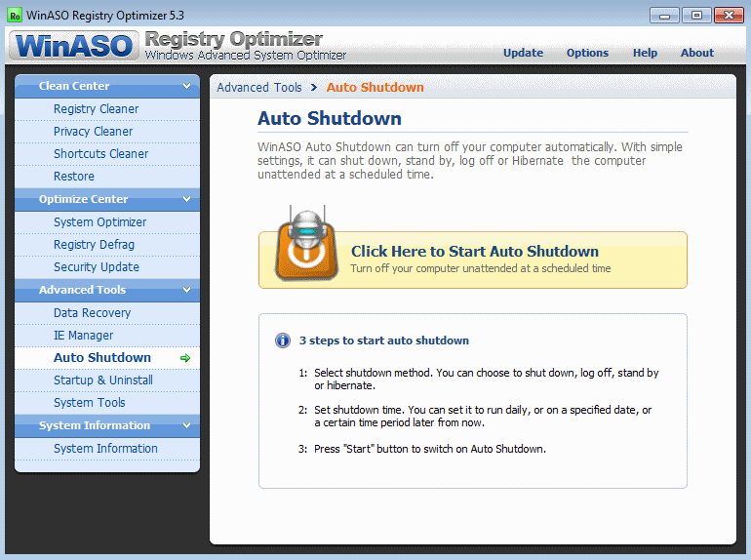Select Restore in the sidebar
Viewport: 751px width, 560px height.
pyautogui.click(x=107, y=177)
